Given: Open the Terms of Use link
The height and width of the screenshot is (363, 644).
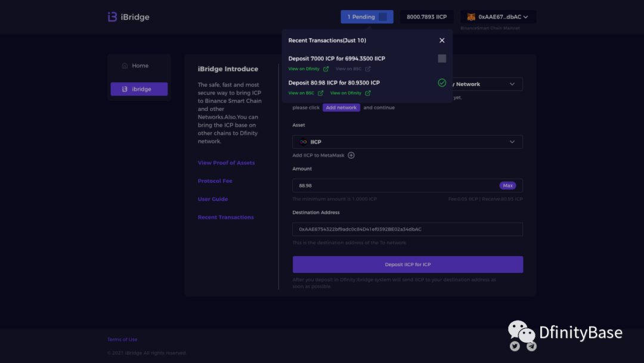Looking at the screenshot, I should pos(122,340).
